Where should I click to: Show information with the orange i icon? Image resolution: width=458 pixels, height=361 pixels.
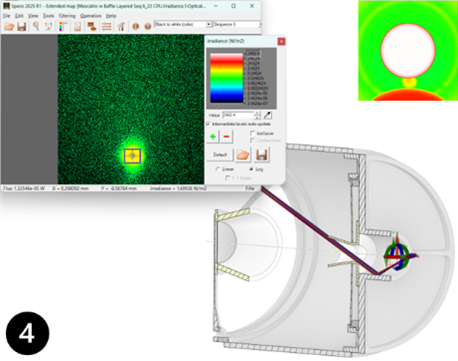click(x=135, y=26)
